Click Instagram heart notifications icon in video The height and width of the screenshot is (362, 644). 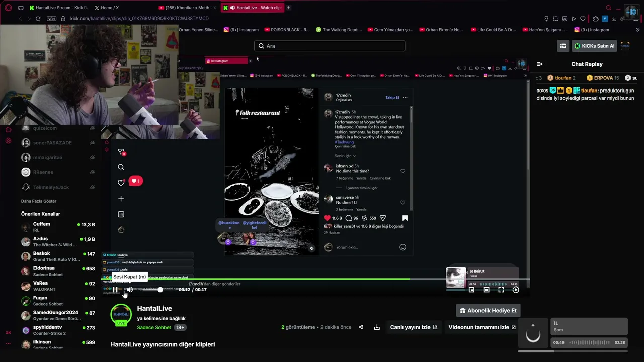pos(121,183)
